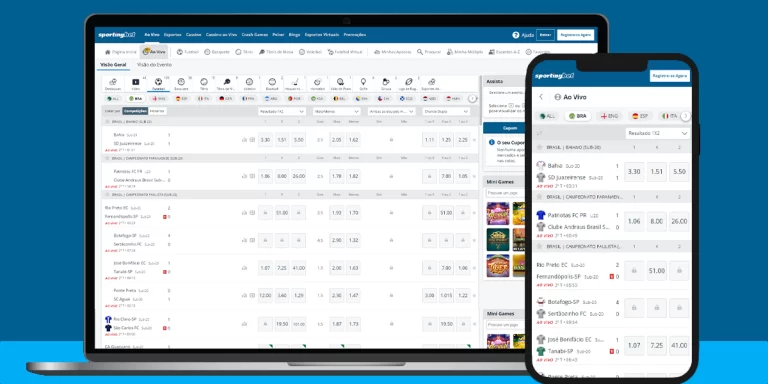Select the Vídeo icon in the sports carousel

[136, 84]
